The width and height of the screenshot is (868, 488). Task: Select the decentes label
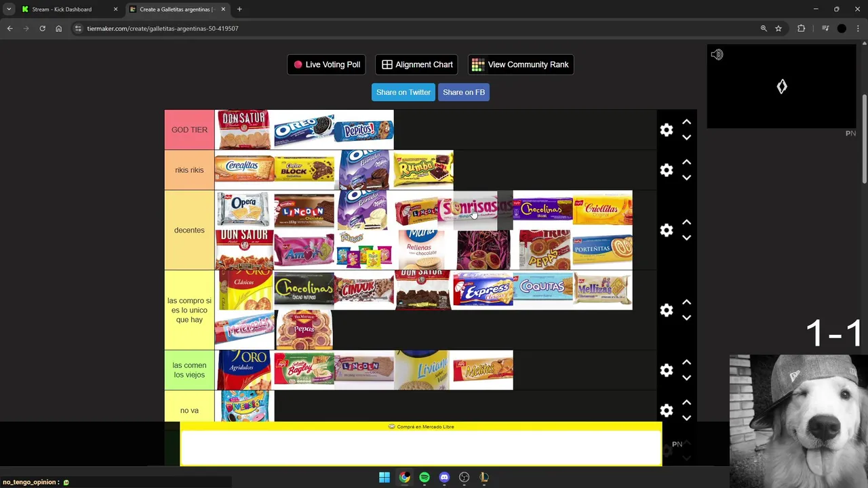189,230
